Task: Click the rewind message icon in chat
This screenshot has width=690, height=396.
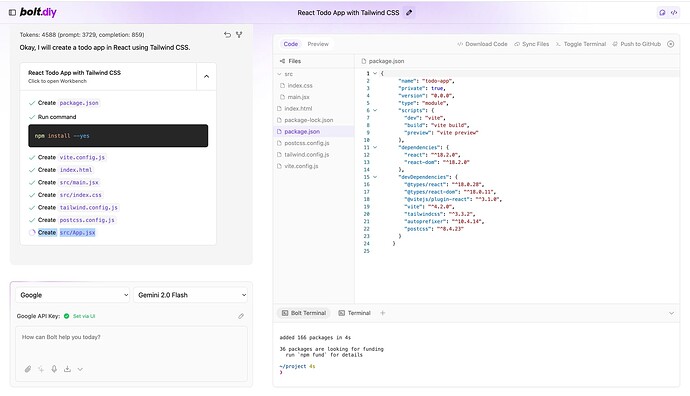Action: click(227, 34)
